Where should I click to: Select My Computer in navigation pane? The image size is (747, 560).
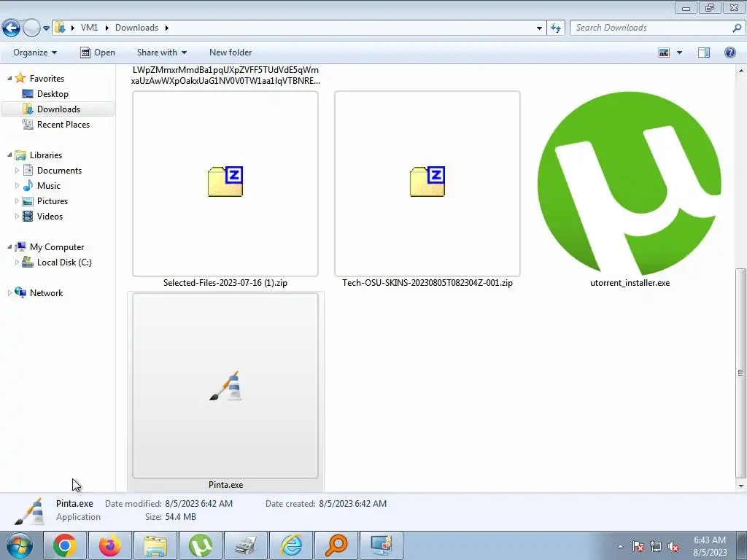pos(57,247)
